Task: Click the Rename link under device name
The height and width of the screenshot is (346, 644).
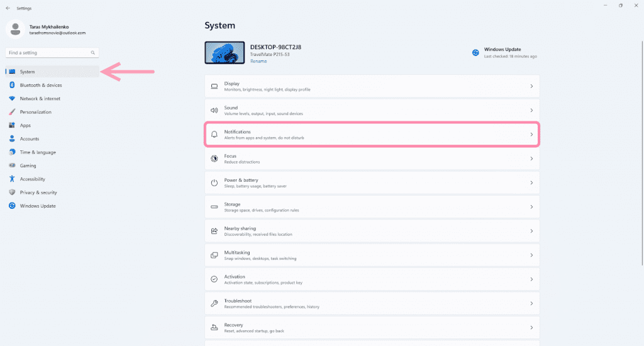Action: (x=258, y=62)
